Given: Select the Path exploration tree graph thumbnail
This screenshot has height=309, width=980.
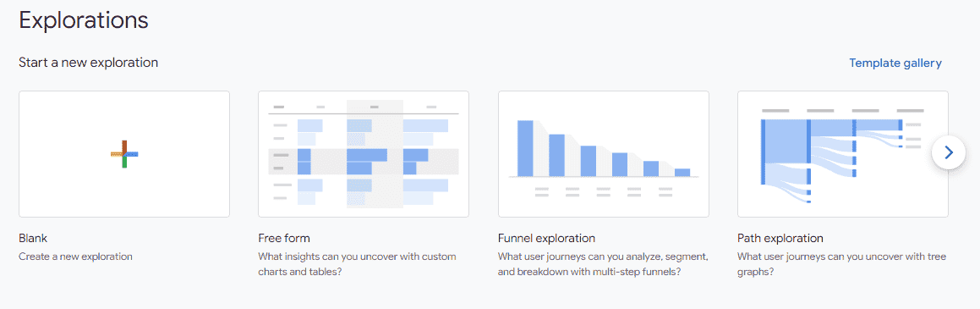Looking at the screenshot, I should click(842, 154).
